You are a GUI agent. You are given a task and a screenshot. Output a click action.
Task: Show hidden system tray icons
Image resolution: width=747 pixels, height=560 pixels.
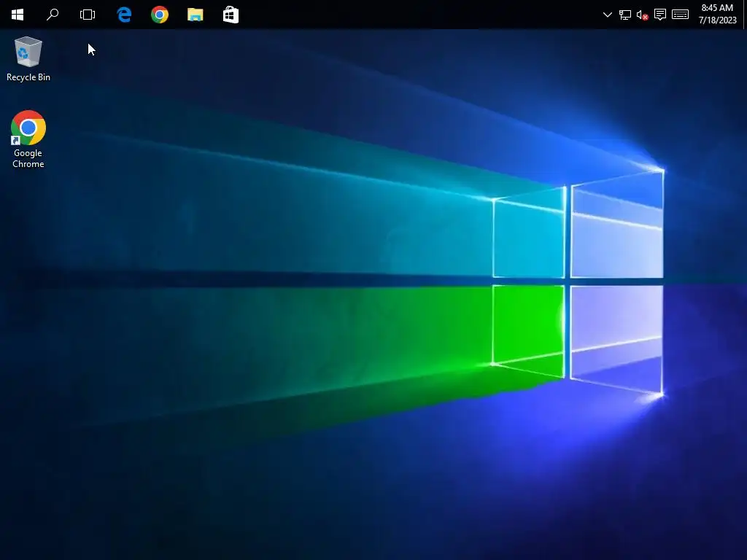point(608,15)
